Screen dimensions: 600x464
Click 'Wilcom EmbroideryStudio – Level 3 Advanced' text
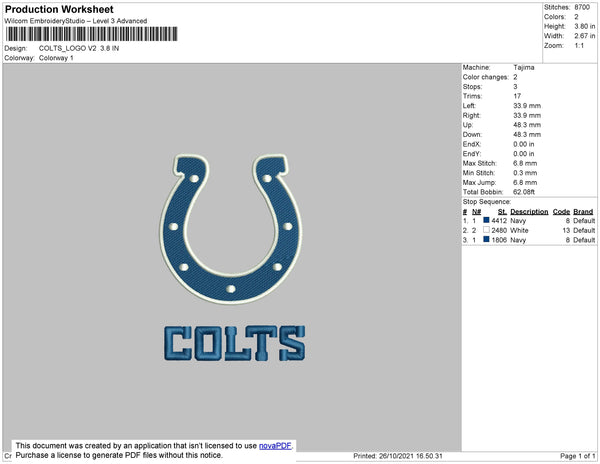click(x=76, y=21)
